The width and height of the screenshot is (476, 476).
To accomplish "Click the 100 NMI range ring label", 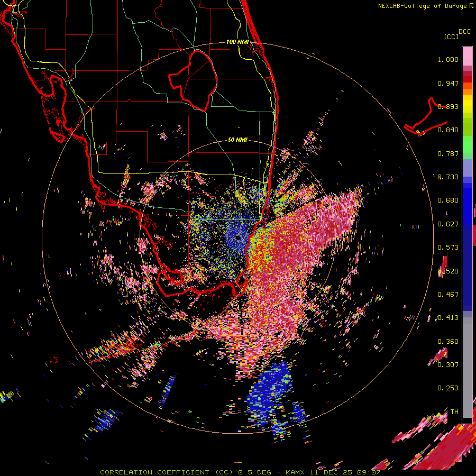I will 237,42.
